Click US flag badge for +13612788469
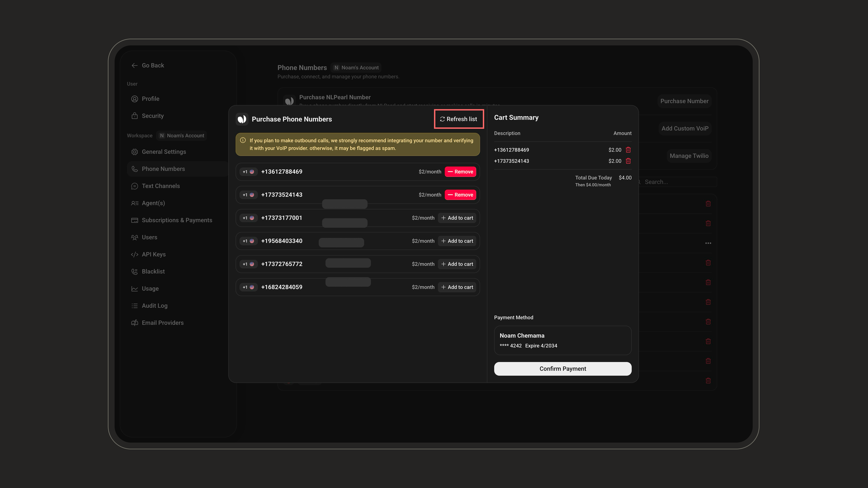 pos(248,172)
